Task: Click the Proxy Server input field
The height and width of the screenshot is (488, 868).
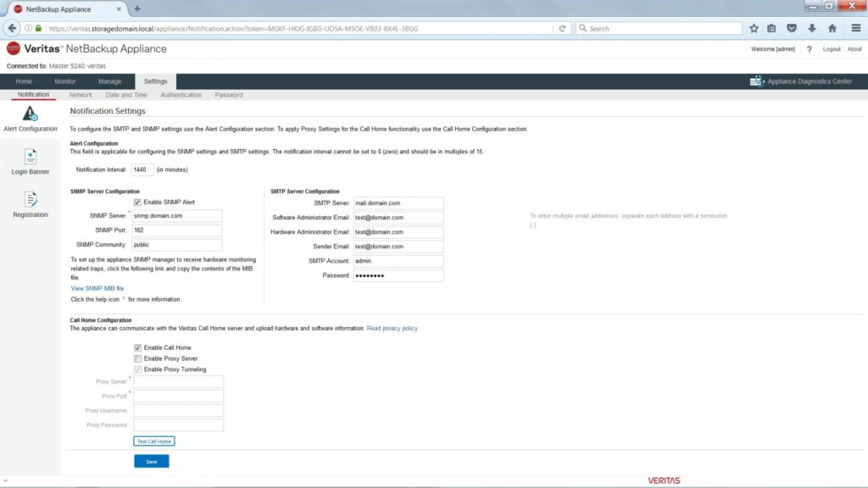Action: click(x=178, y=382)
